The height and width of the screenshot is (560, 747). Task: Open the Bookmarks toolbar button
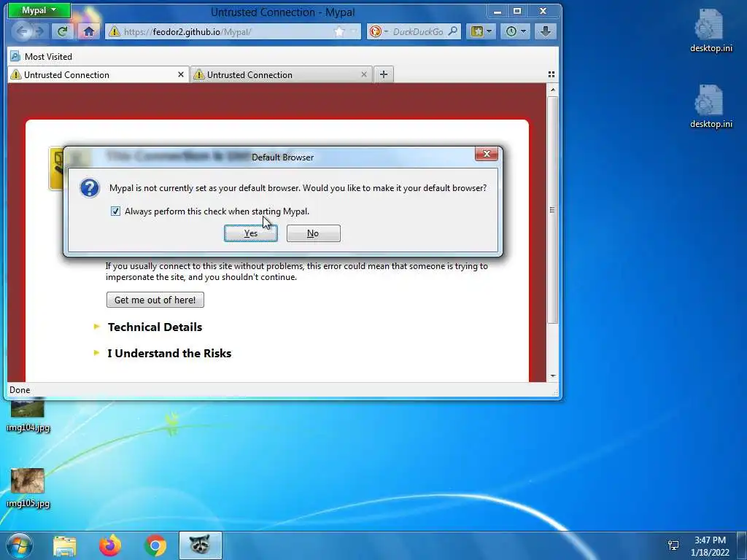tap(481, 31)
